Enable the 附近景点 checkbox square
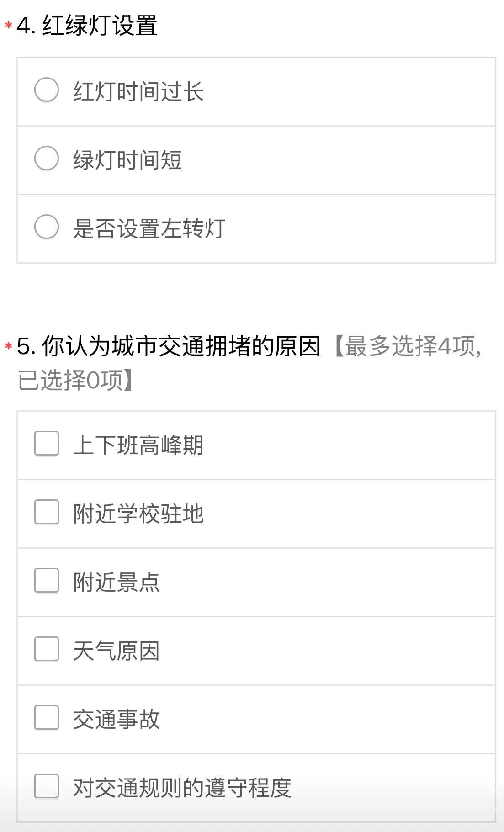The image size is (504, 832). (47, 580)
